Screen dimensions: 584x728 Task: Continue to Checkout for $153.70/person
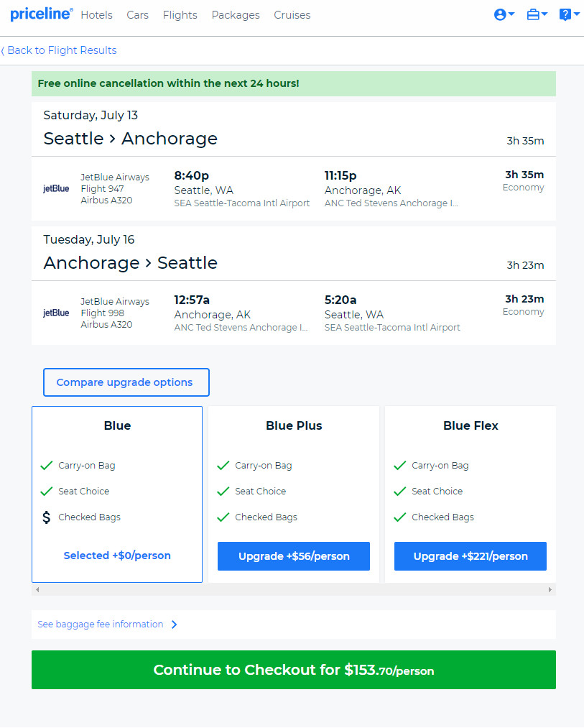coord(294,670)
